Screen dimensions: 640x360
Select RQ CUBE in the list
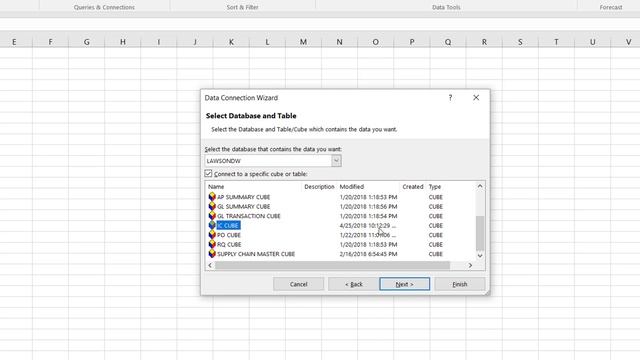coord(229,244)
